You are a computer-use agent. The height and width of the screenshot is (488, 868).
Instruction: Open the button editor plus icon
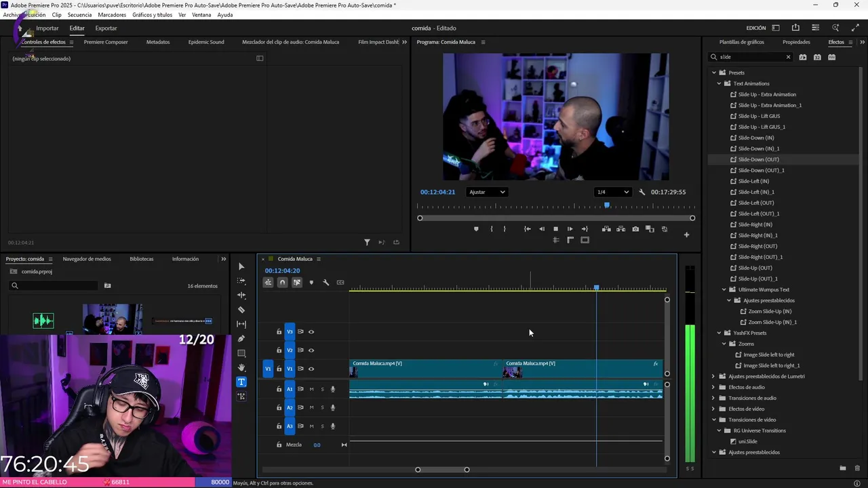tap(686, 235)
